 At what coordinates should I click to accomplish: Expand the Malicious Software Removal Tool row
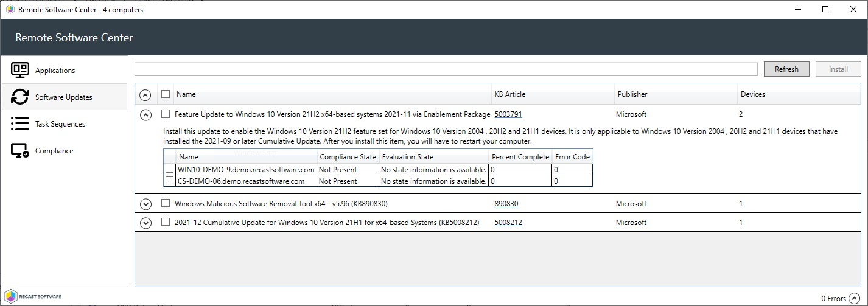(145, 204)
